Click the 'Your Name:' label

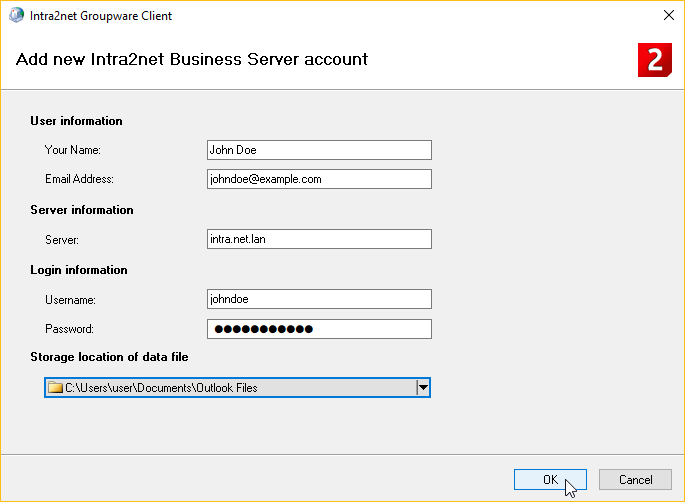pos(73,150)
